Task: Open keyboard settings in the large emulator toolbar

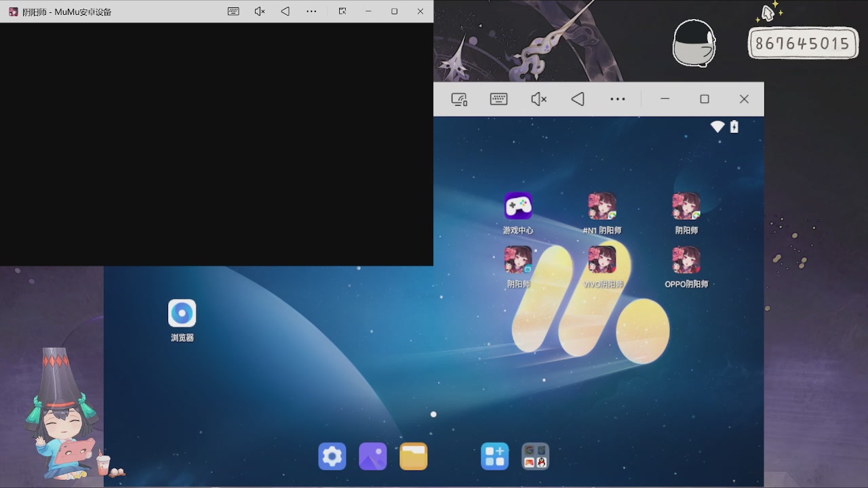Action: (498, 99)
